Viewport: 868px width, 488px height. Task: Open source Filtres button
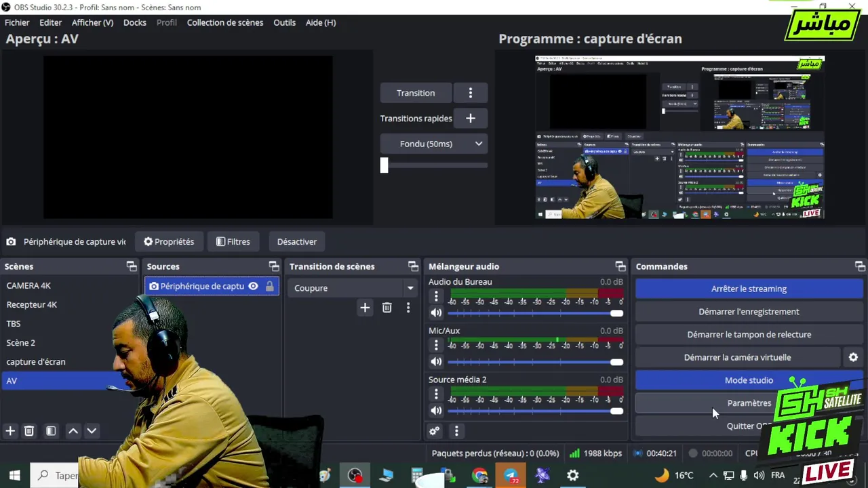click(233, 241)
